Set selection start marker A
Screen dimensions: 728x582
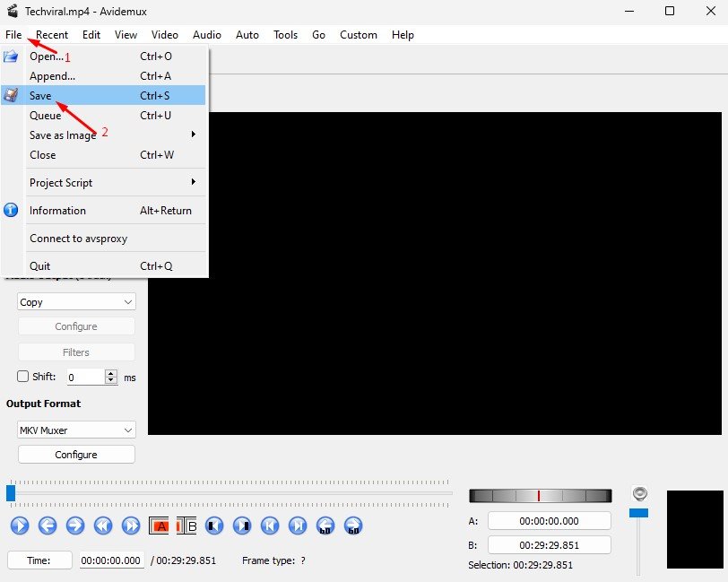point(160,526)
